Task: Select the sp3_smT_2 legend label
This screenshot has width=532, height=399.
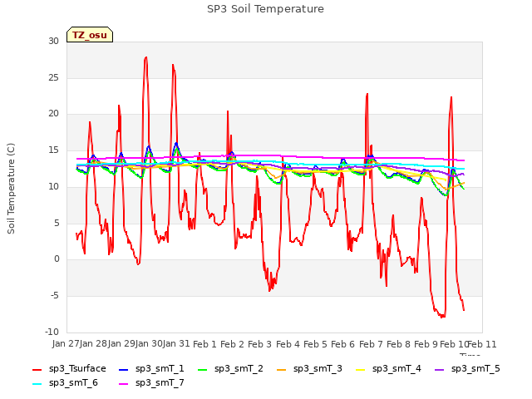Action: [239, 368]
